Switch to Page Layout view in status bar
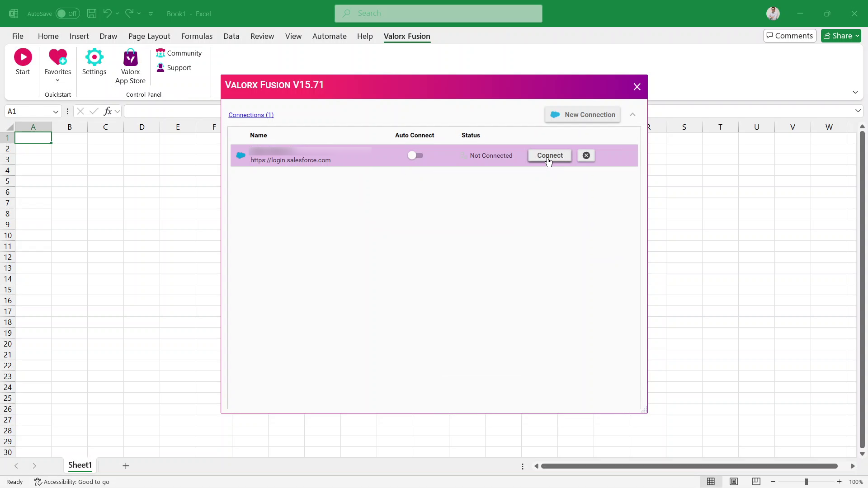This screenshot has width=868, height=488. point(734,482)
